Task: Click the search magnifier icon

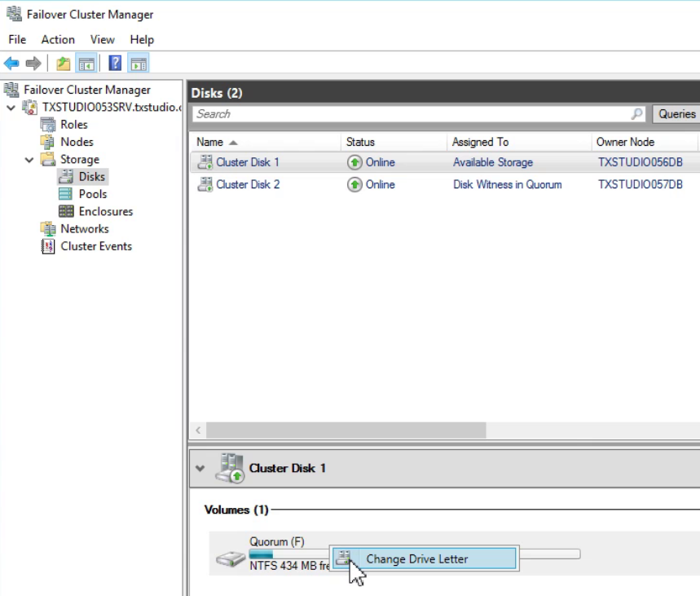Action: tap(636, 114)
